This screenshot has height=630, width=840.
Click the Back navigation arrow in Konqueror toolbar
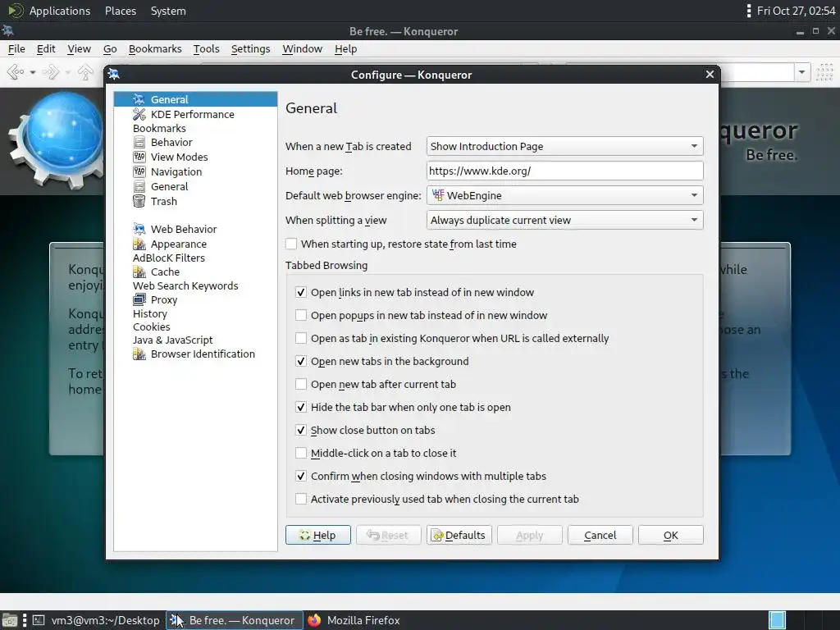16,72
